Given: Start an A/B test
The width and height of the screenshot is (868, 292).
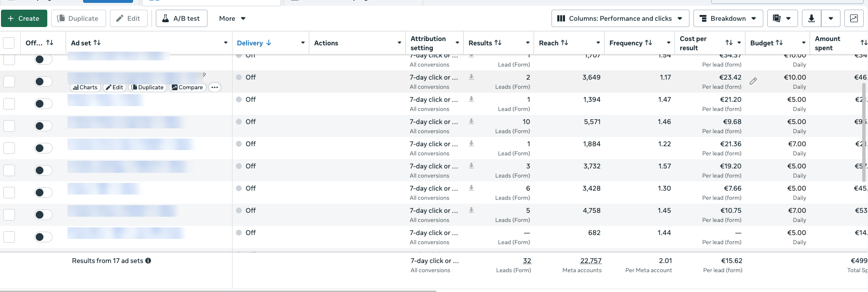Looking at the screenshot, I should point(181,18).
